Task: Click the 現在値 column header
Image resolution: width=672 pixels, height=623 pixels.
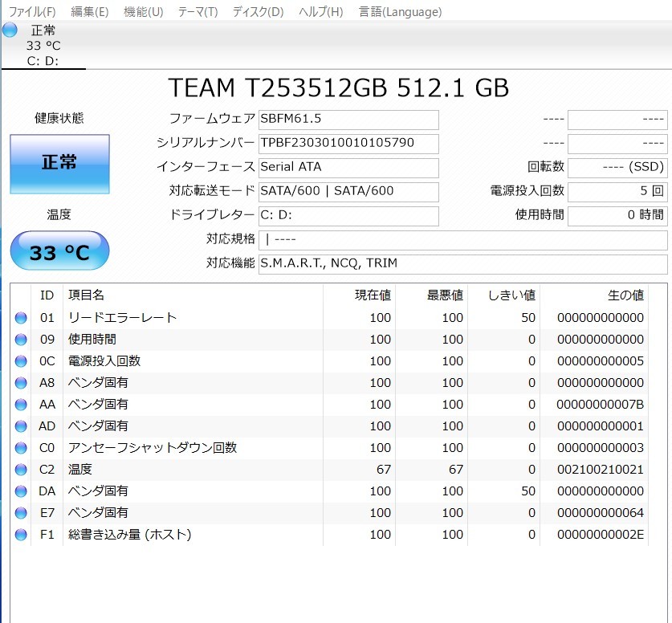Action: pyautogui.click(x=359, y=295)
